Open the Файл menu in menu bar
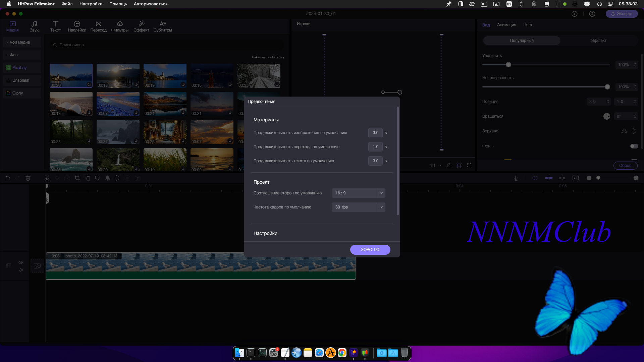Viewport: 644px width, 362px height. pos(67,4)
